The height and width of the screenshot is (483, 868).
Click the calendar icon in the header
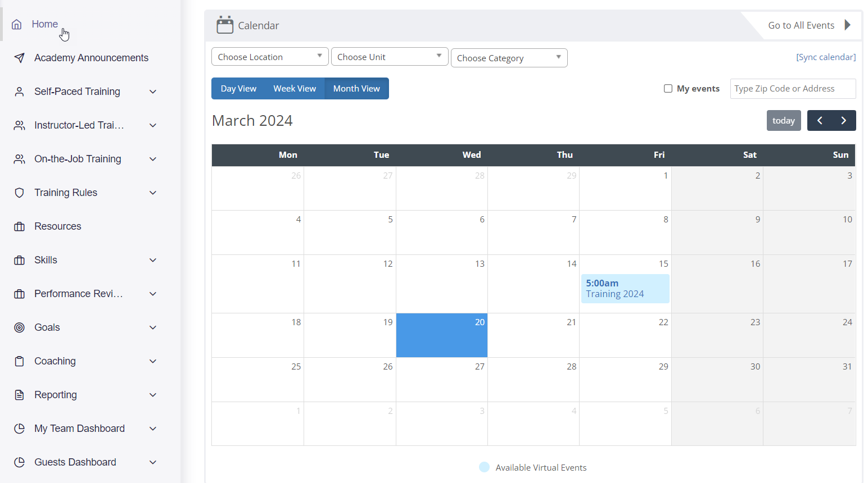(x=225, y=25)
